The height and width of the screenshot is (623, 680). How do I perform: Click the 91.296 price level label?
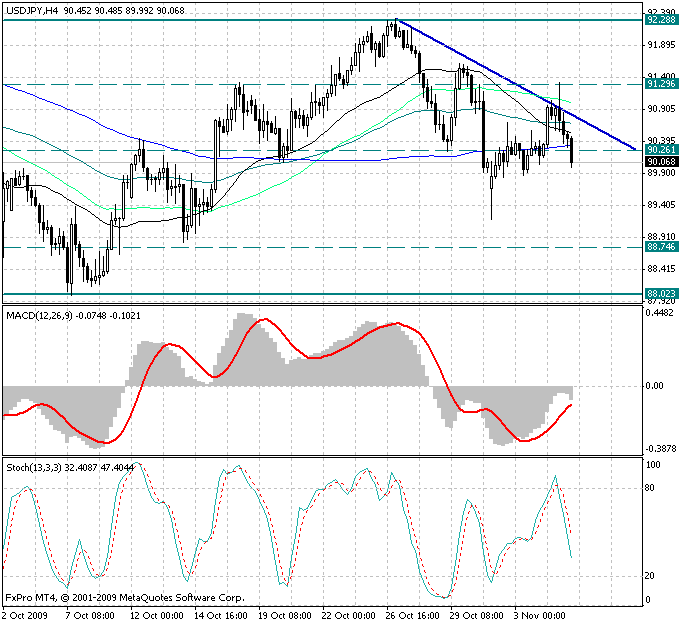(661, 84)
